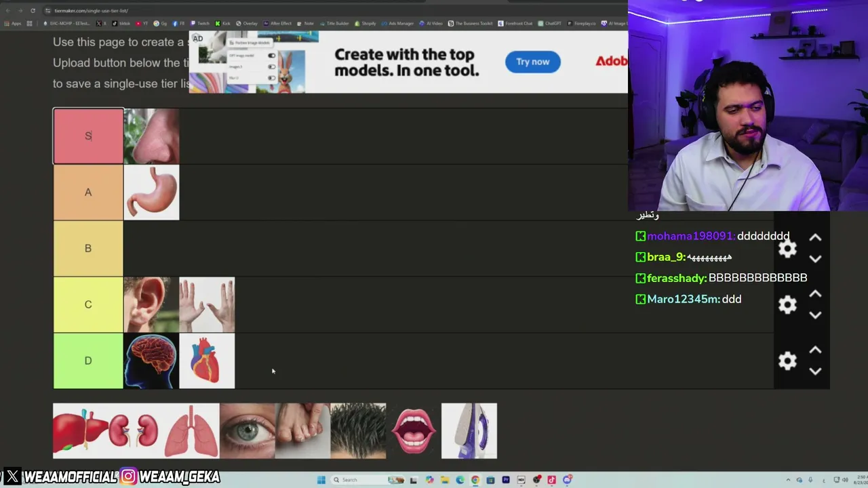Open Premiere Pro from the taskbar

click(x=506, y=480)
